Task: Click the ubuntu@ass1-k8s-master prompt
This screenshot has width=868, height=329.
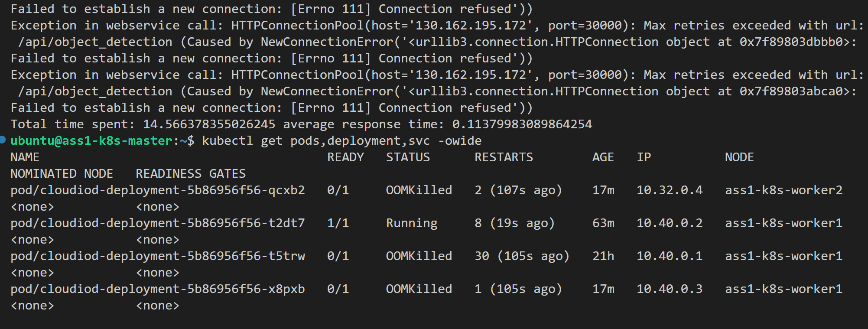Action: [x=91, y=141]
